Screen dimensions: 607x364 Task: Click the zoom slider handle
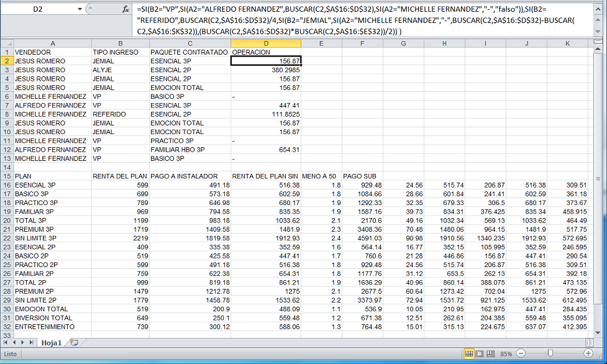[x=550, y=353]
